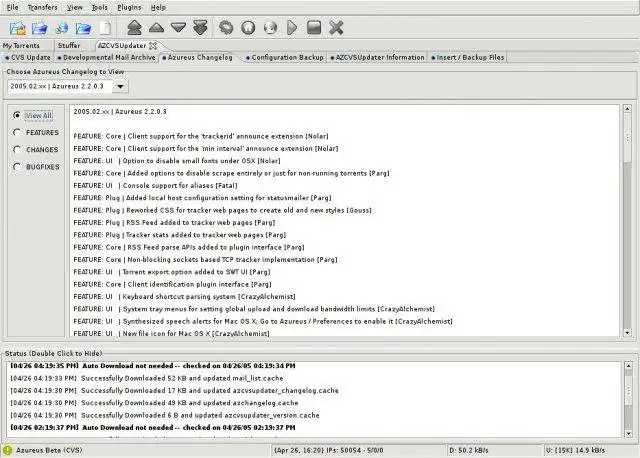Move torrent to top with double-up arrow
The image size is (640, 458).
(134, 28)
